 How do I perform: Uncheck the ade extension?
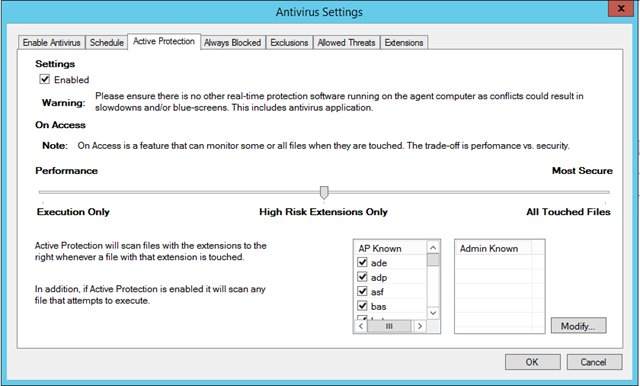362,262
